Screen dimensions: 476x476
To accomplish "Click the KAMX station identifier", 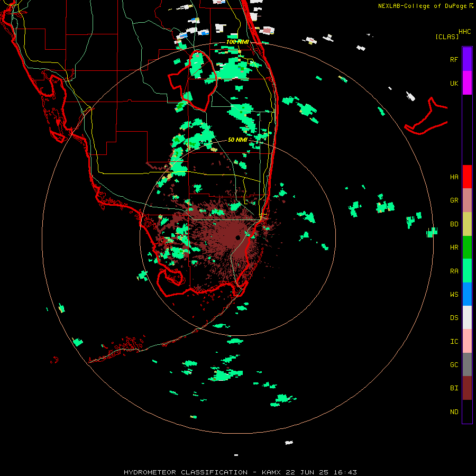I will (x=271, y=472).
